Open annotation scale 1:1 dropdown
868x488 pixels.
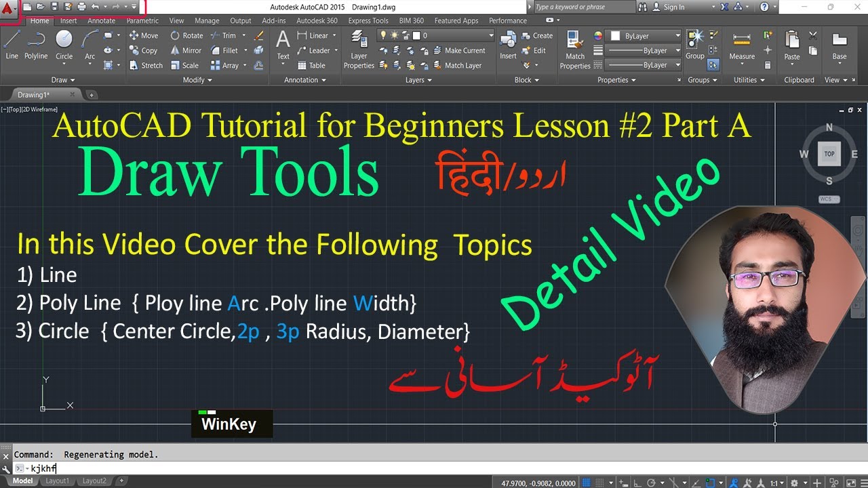coord(777,483)
